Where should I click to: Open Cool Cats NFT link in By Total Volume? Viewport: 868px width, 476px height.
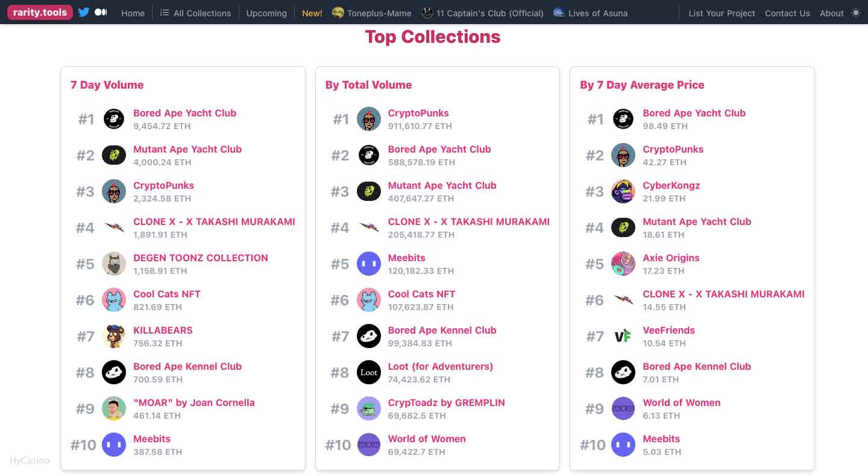point(422,294)
